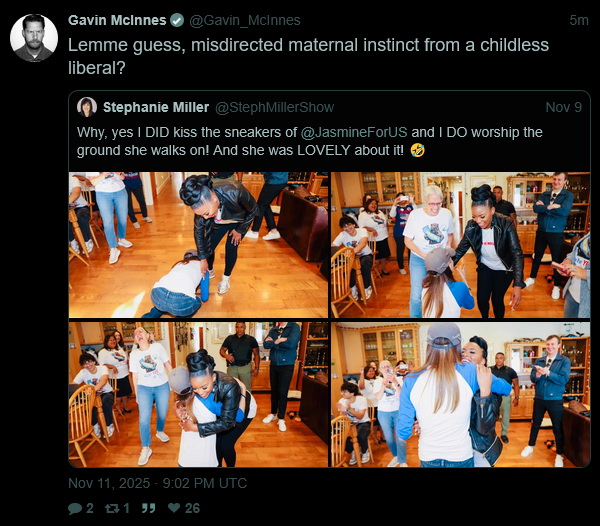Screen dimensions: 600x526
Task: Click the retweet arrows icon
Action: pos(113,508)
